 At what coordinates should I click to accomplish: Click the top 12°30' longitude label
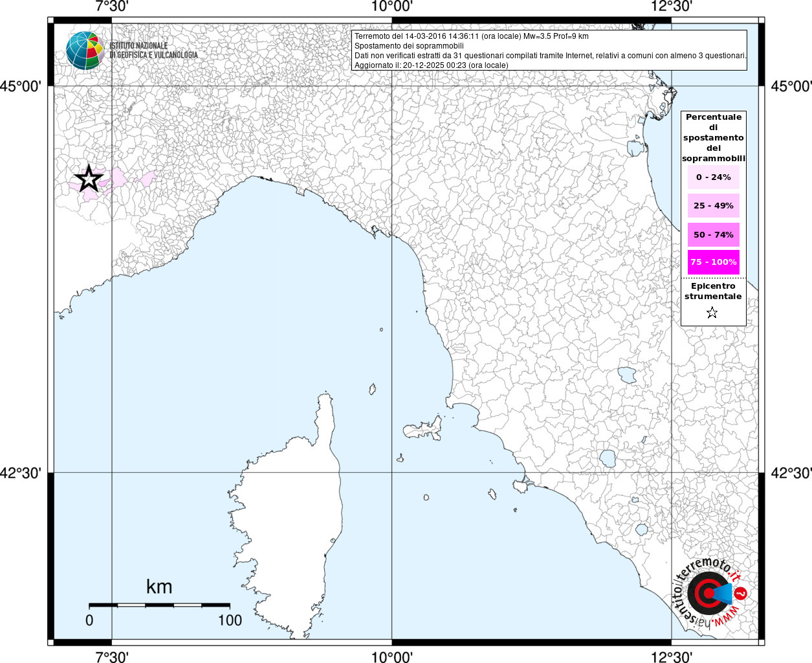click(x=672, y=6)
